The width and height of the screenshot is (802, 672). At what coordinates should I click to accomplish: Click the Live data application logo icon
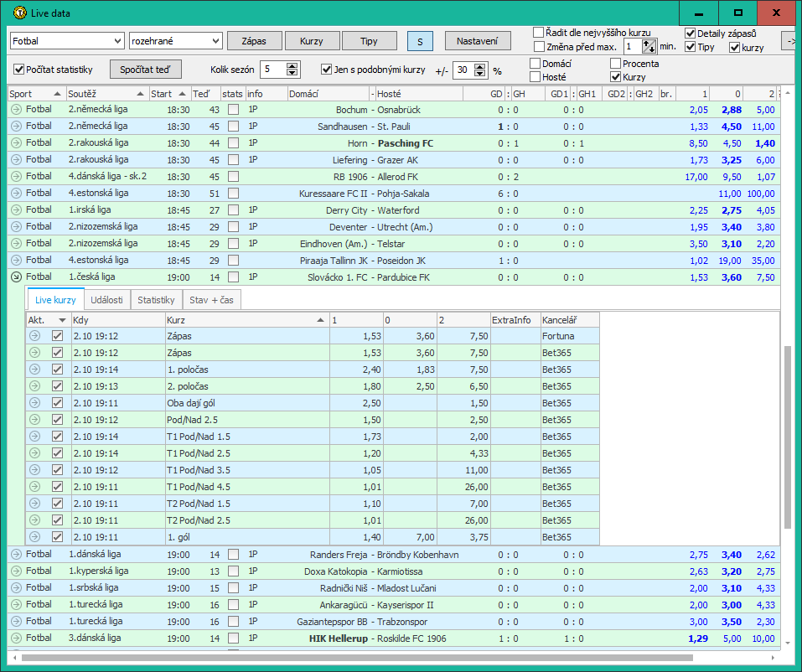coord(19,13)
